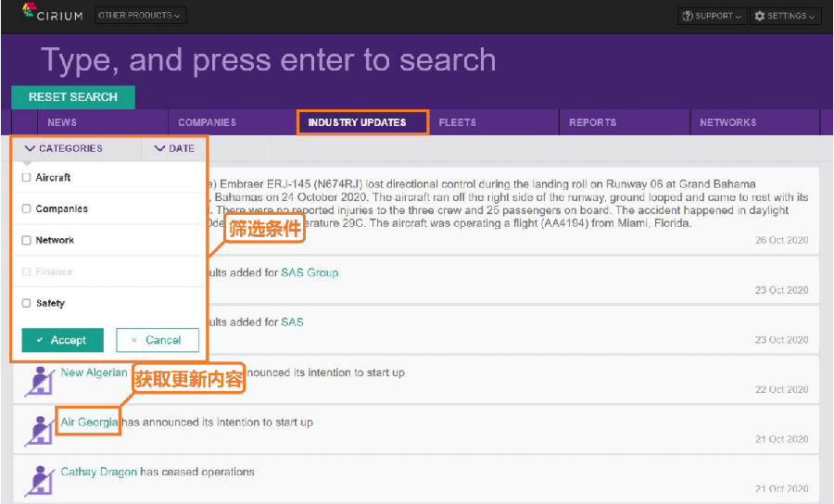Collapse the Categories filter dropdown

pos(64,148)
